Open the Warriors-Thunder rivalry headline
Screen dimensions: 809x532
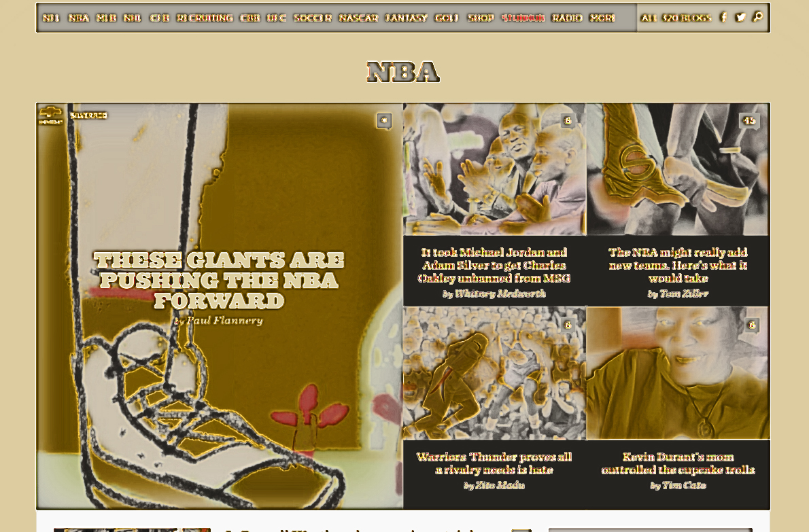(494, 463)
